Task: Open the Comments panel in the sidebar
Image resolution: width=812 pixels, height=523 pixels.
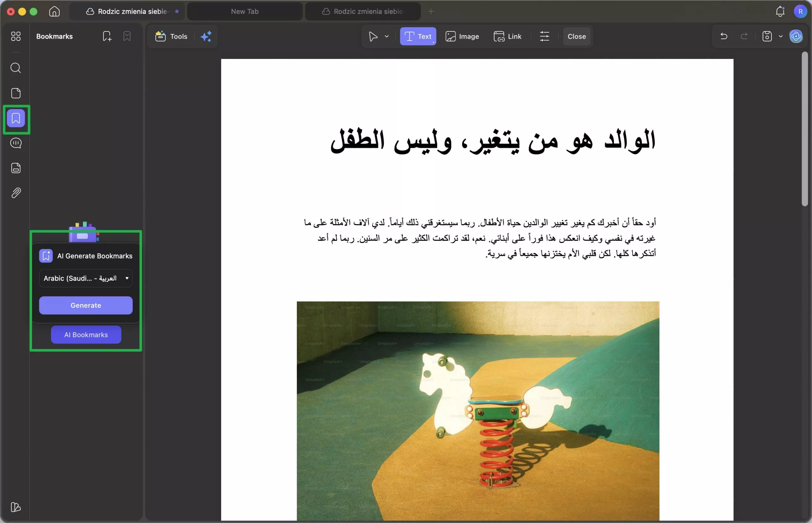Action: 15,143
